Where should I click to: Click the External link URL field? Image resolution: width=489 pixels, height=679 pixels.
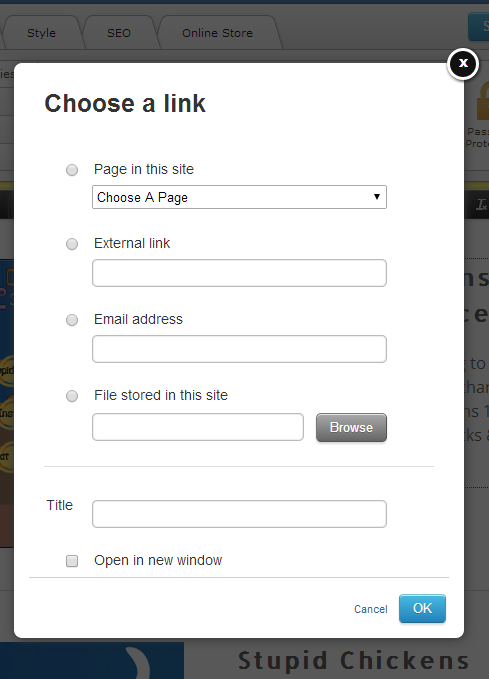pyautogui.click(x=239, y=273)
